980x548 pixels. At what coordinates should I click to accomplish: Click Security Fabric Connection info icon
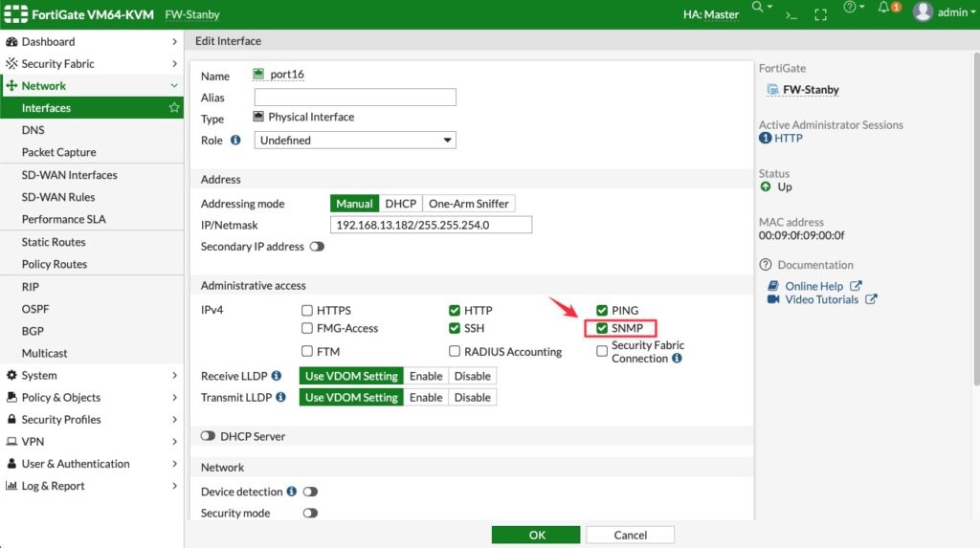pos(677,358)
